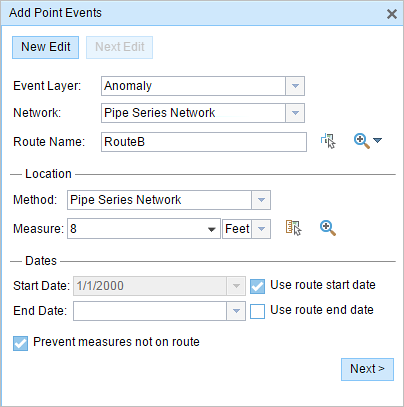Viewport: 404px width, 407px height.
Task: Open the Event Layer dropdown
Action: pos(295,86)
